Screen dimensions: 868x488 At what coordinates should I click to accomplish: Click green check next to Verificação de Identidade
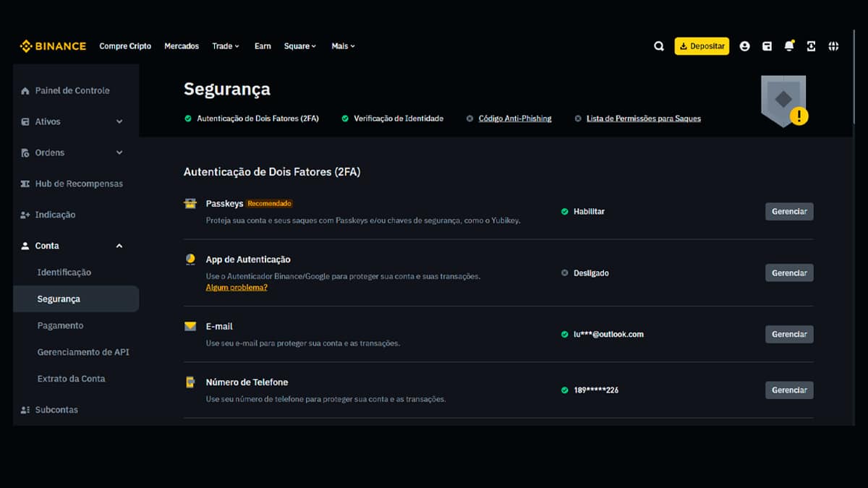coord(345,119)
